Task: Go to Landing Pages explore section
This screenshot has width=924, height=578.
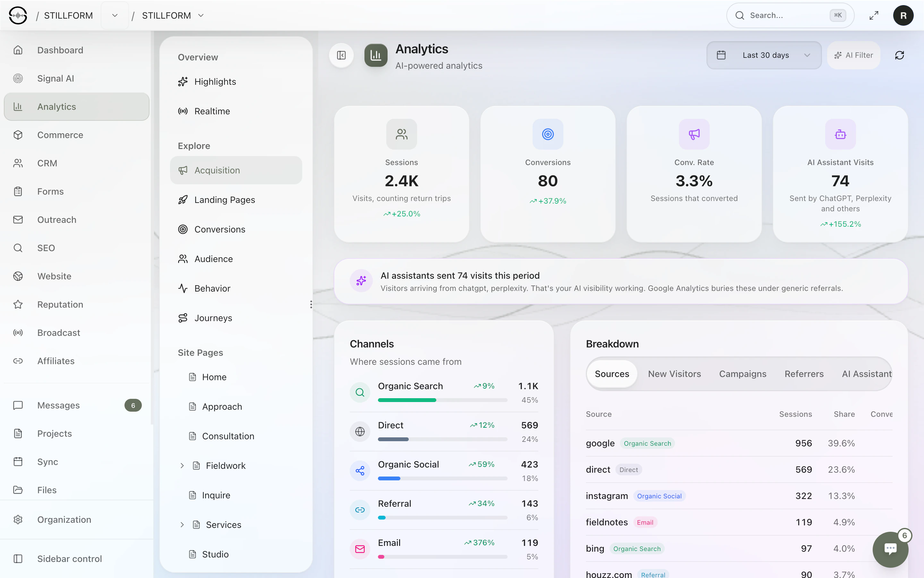Action: pos(236,199)
